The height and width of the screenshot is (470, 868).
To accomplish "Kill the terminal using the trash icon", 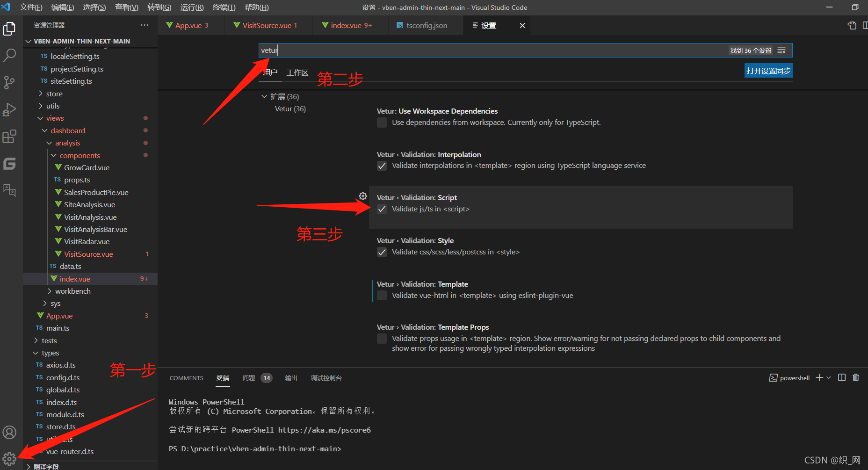I will coord(856,377).
